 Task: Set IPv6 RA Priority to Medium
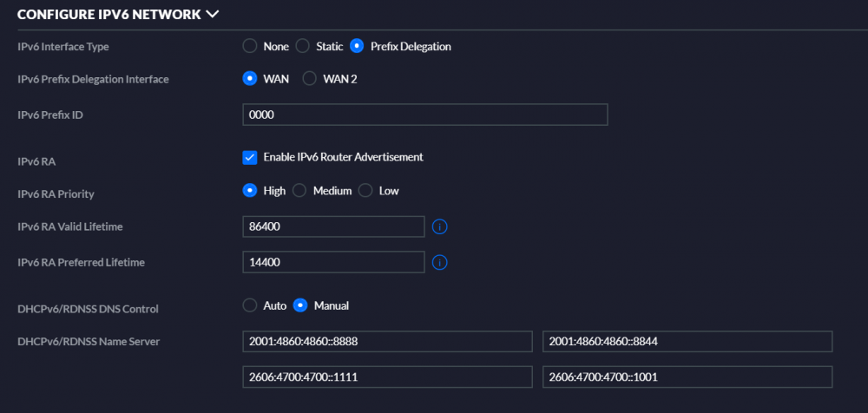[x=299, y=190]
